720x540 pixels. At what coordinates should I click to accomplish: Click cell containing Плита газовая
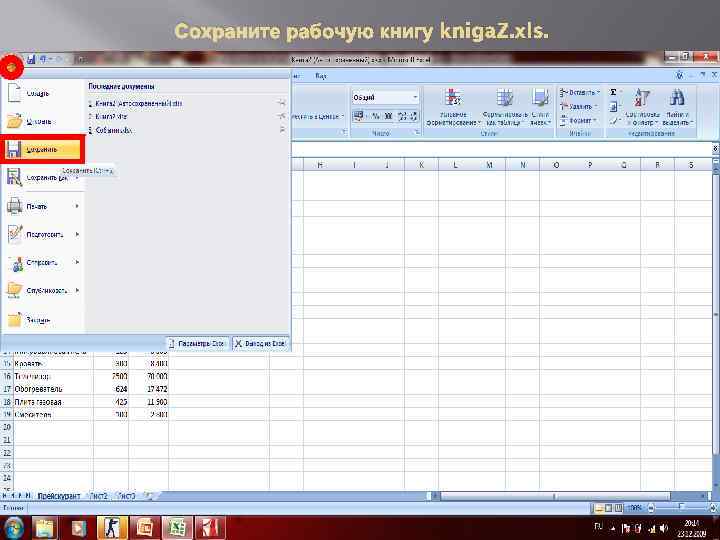53,402
